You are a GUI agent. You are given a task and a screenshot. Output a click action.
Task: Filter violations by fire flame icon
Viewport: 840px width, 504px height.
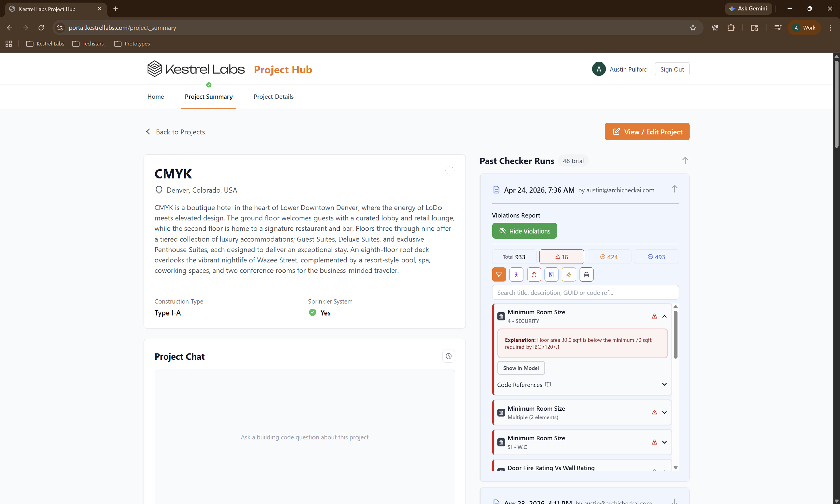[x=534, y=275]
